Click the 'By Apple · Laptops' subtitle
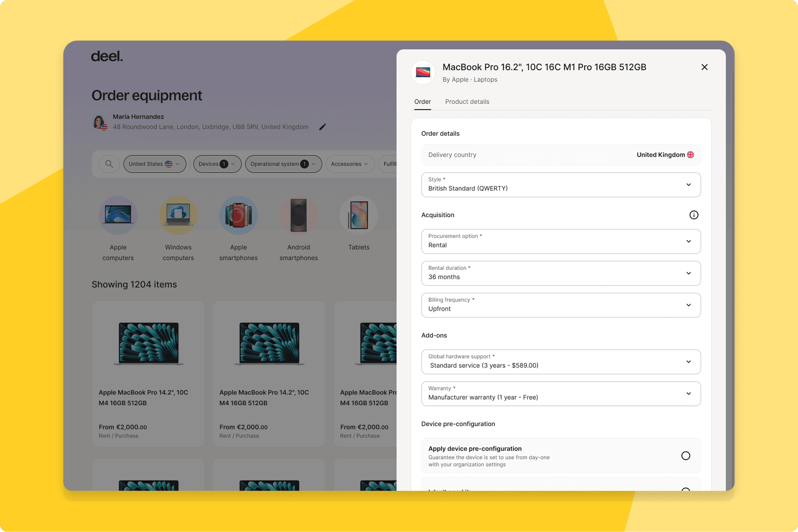This screenshot has height=532, width=798. coord(469,79)
